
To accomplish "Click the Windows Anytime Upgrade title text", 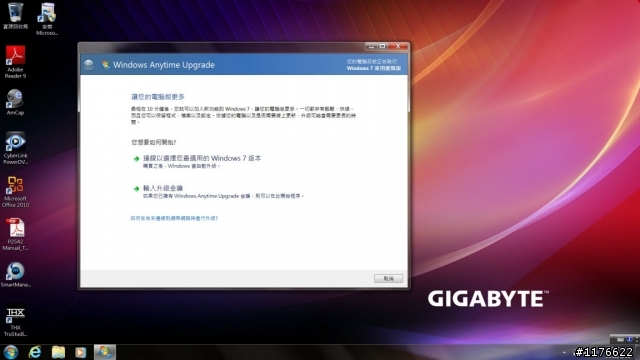I will coord(164,65).
